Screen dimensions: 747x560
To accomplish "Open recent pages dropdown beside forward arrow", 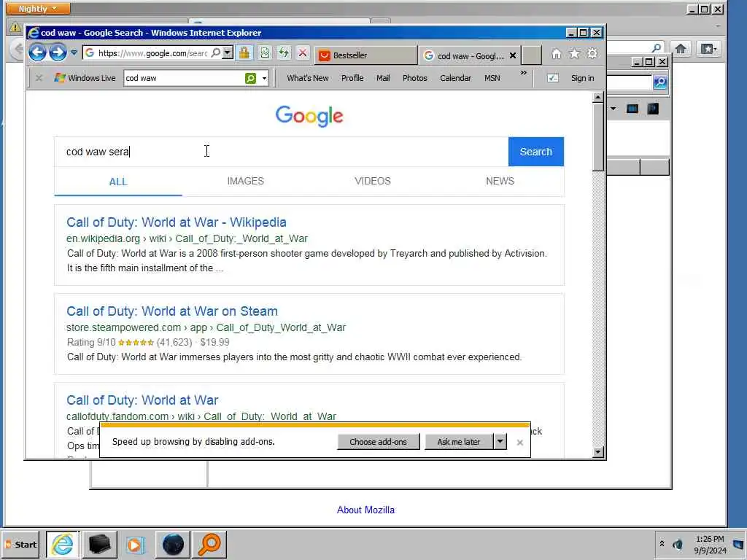I will click(x=74, y=52).
